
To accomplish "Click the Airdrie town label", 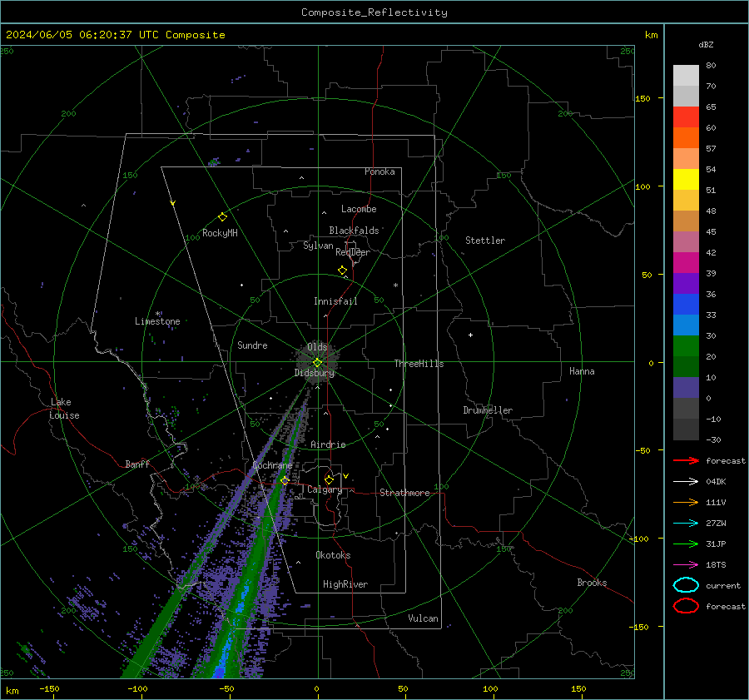I will pos(328,444).
